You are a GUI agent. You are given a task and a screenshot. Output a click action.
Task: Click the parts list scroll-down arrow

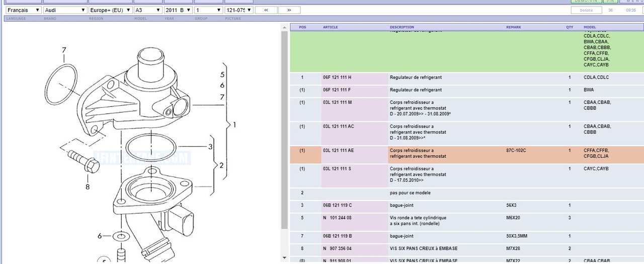[285, 258]
